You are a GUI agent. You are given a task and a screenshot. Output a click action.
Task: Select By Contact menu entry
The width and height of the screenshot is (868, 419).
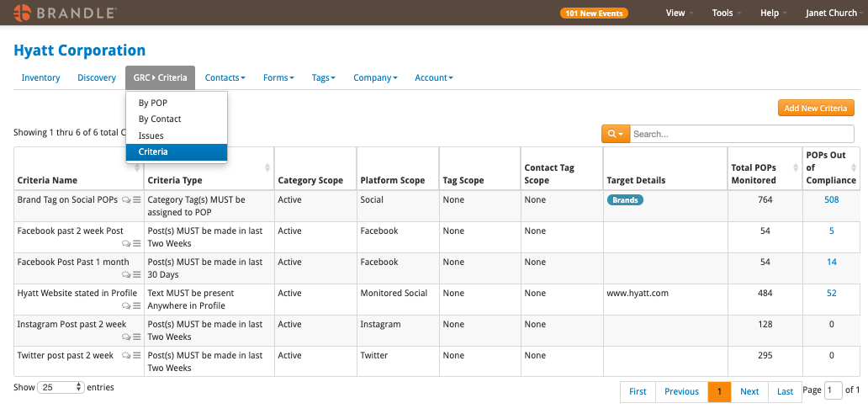click(177, 119)
